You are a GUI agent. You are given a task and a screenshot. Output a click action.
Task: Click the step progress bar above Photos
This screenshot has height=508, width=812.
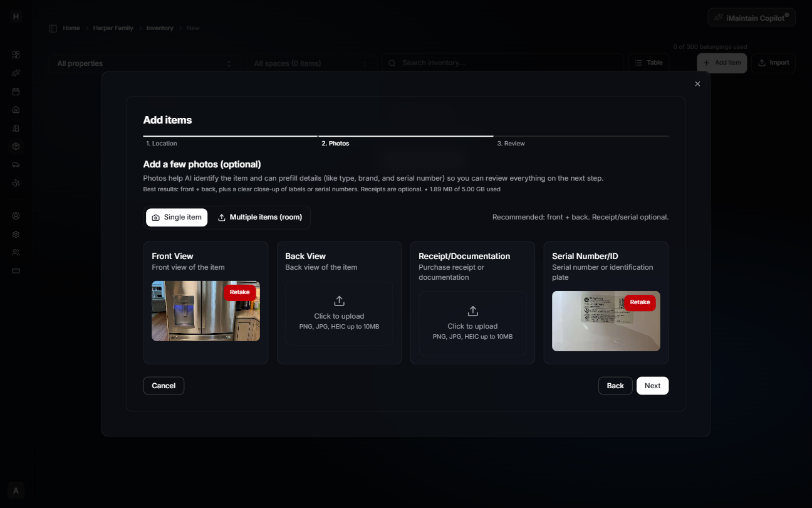[405, 135]
